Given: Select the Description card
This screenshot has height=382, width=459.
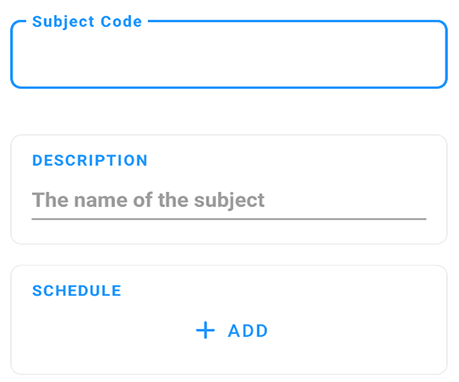Looking at the screenshot, I should click(x=229, y=189).
